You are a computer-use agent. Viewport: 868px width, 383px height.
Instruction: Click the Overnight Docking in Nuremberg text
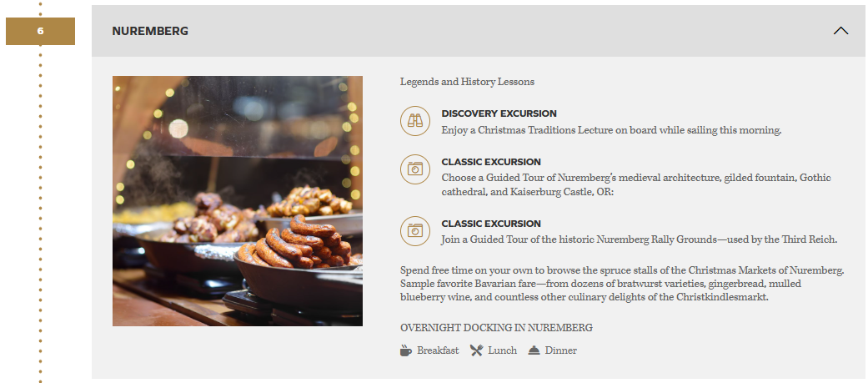tap(496, 328)
